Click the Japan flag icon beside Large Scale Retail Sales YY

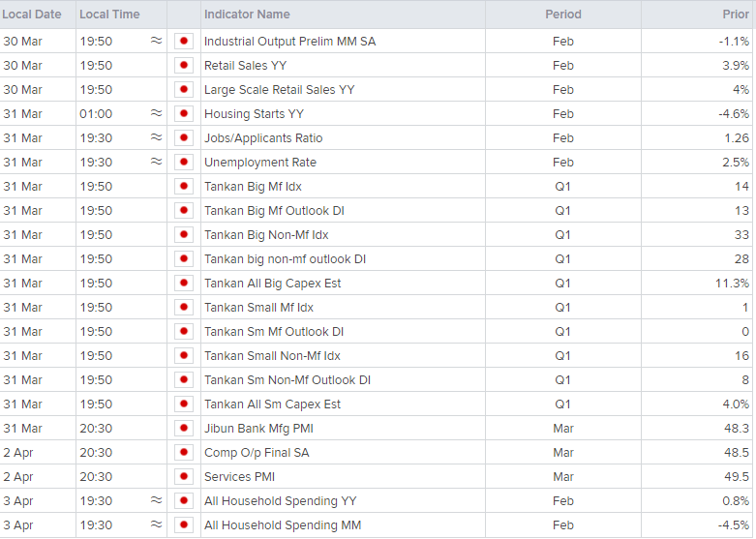[x=184, y=89]
